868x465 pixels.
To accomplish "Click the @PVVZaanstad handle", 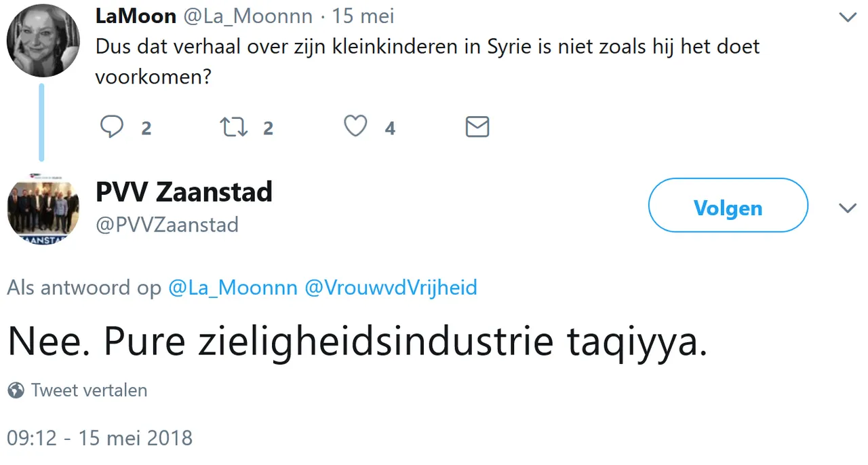I will click(167, 225).
